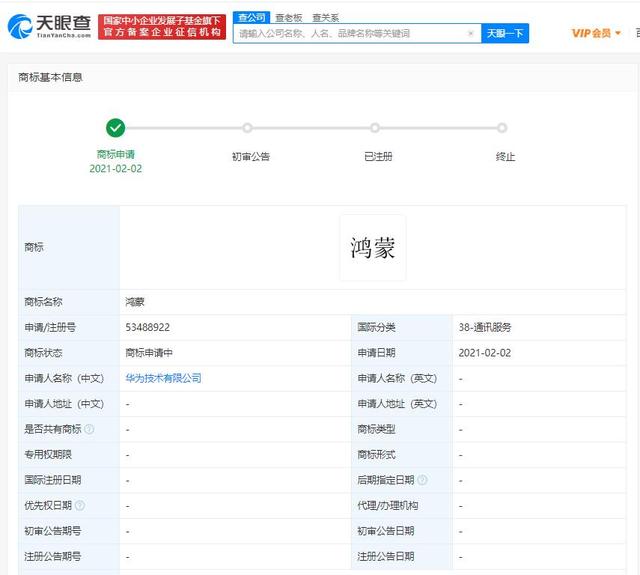
Task: Switch to the 查关系 search tab
Action: click(326, 18)
